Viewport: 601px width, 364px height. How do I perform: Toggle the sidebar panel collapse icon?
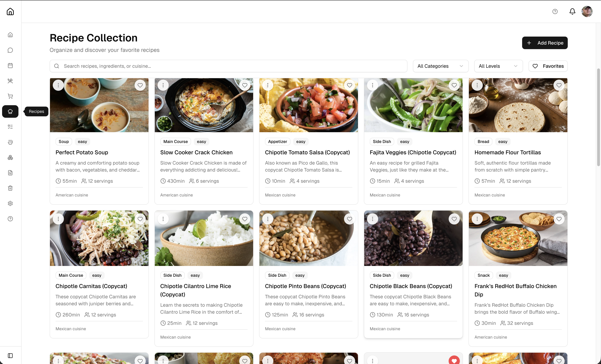pyautogui.click(x=10, y=355)
